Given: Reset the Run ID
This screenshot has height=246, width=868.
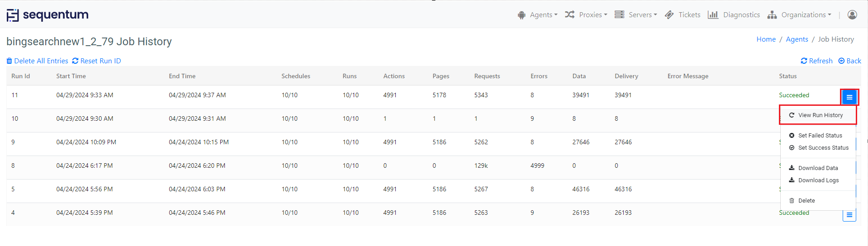Looking at the screenshot, I should click(96, 61).
